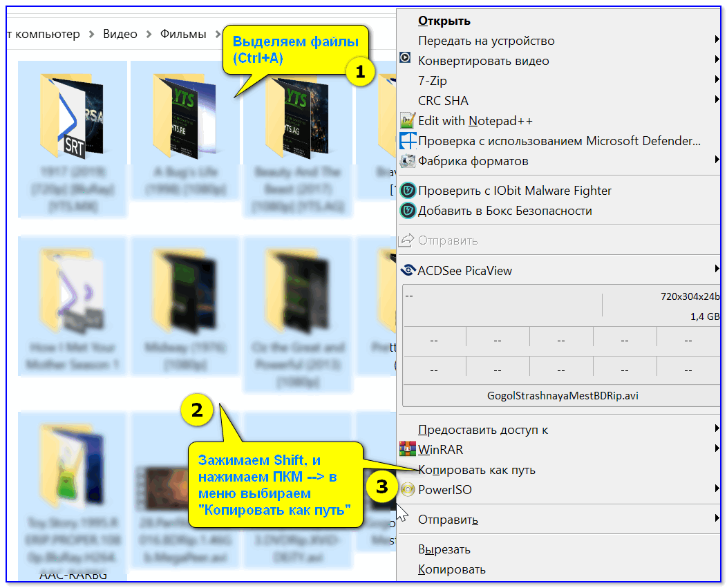Expand the Фабрика форматов submenu arrow
This screenshot has width=727, height=588.
point(717,160)
